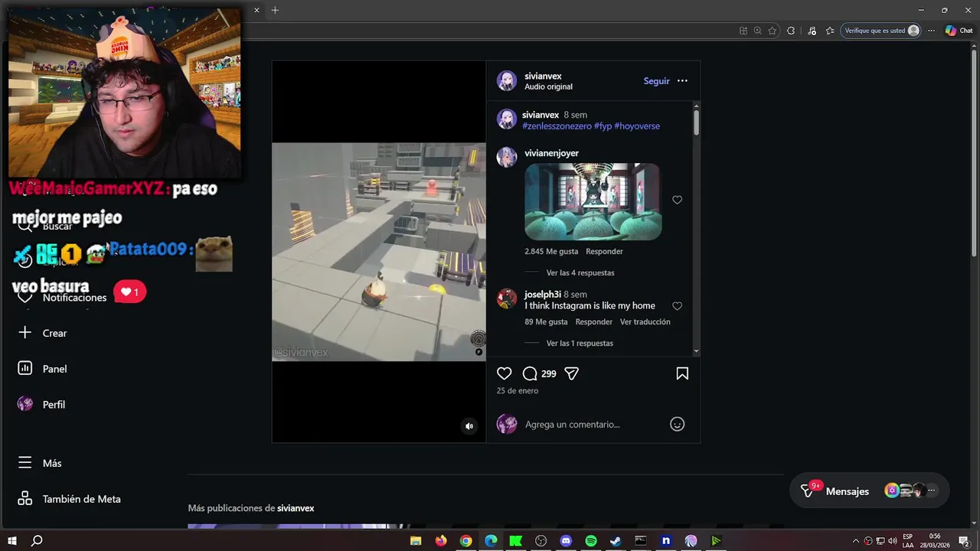The height and width of the screenshot is (551, 980).
Task: Follow sivianvex with Seguir button
Action: tap(656, 81)
